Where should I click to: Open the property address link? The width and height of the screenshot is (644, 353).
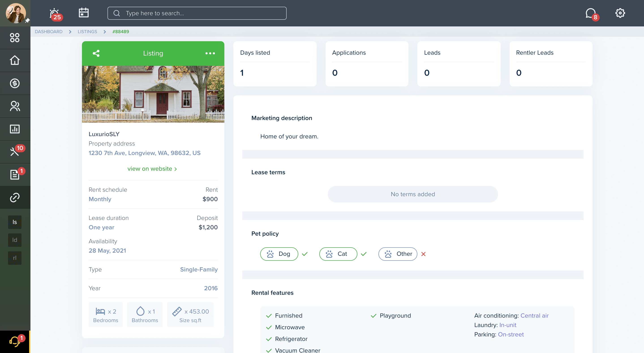(144, 153)
